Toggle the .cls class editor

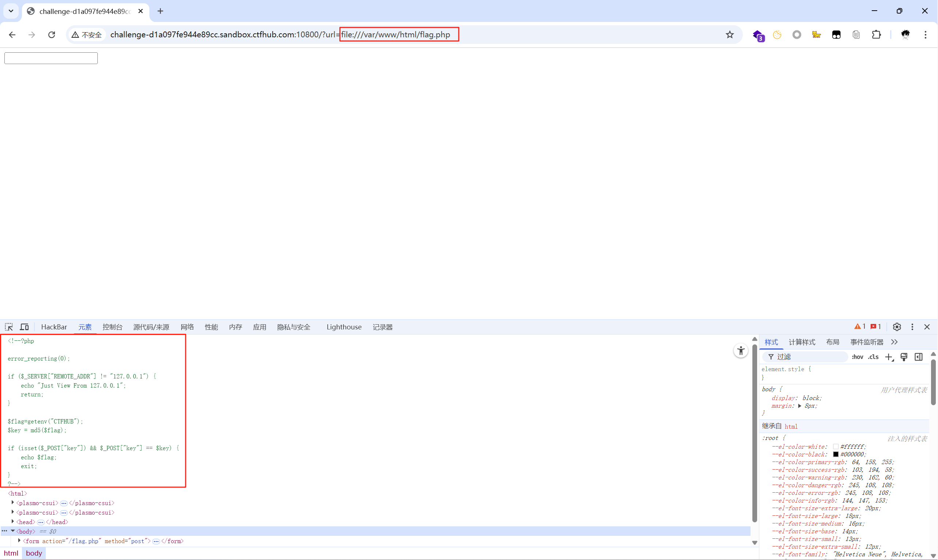pos(873,357)
